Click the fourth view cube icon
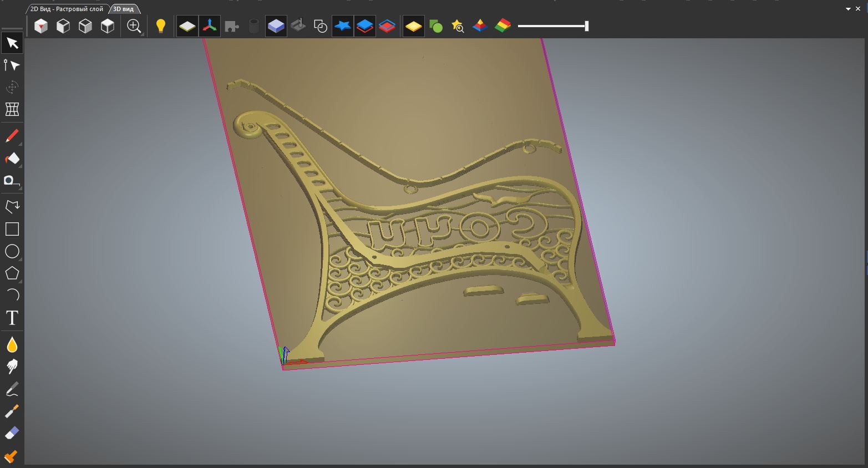The width and height of the screenshot is (868, 468). (108, 26)
